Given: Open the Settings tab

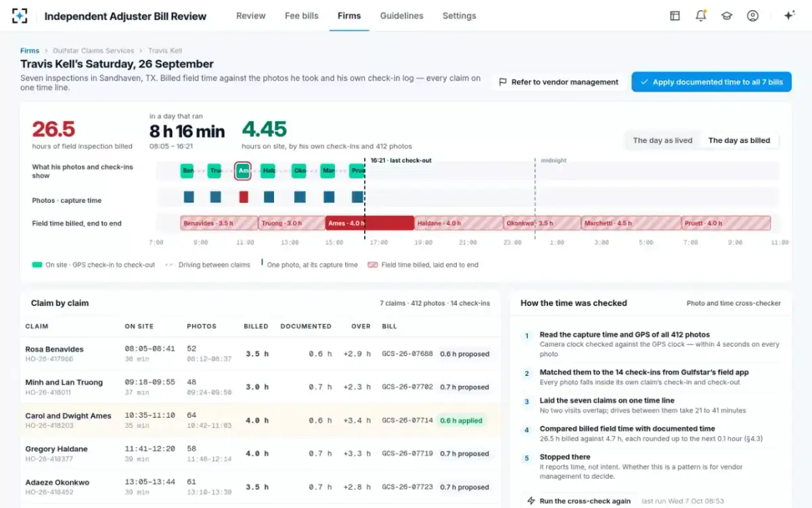Looking at the screenshot, I should pos(459,16).
